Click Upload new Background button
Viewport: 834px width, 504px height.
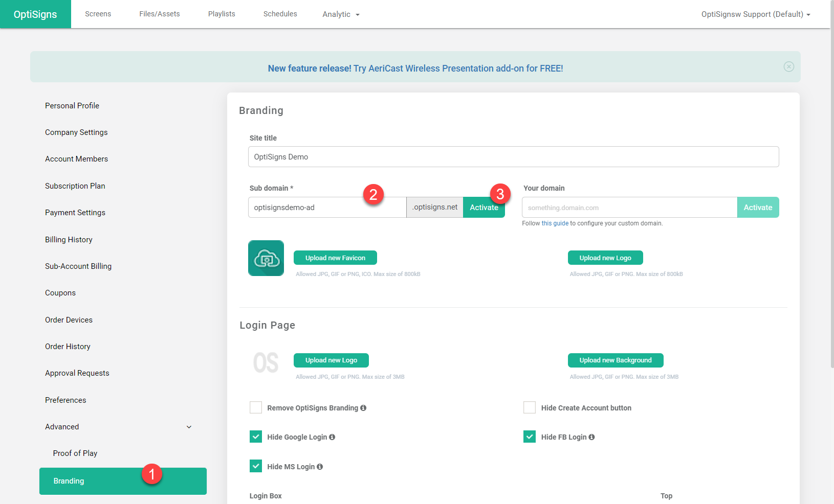click(616, 360)
